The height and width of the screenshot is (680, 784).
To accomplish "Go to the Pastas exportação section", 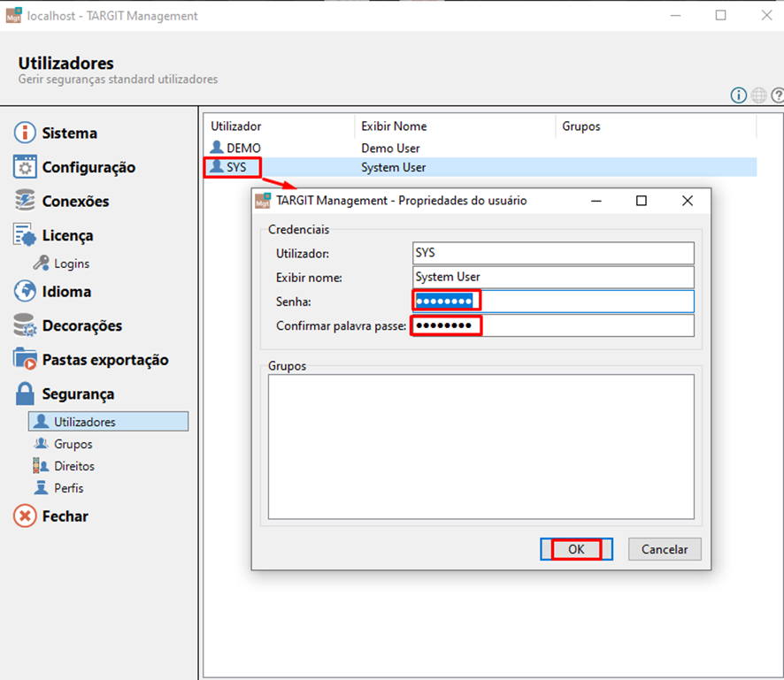I will [x=105, y=360].
